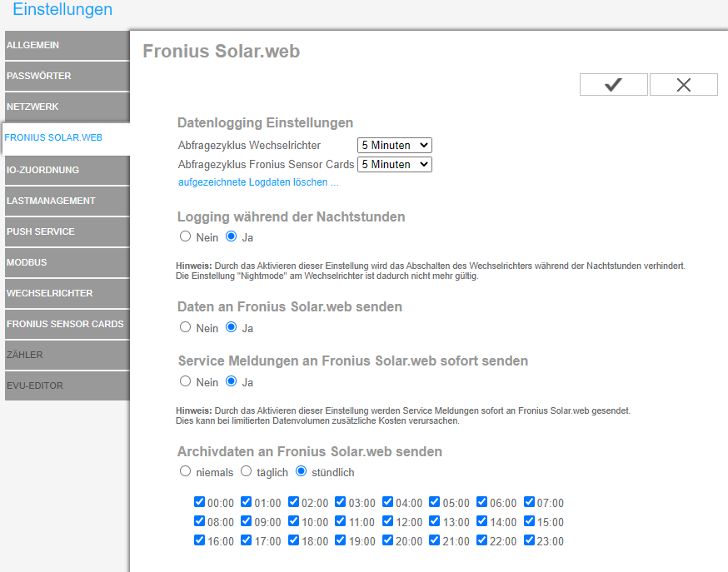This screenshot has height=572, width=728.
Task: Choose 'täglich' for Archivdaten sending
Action: coord(246,471)
